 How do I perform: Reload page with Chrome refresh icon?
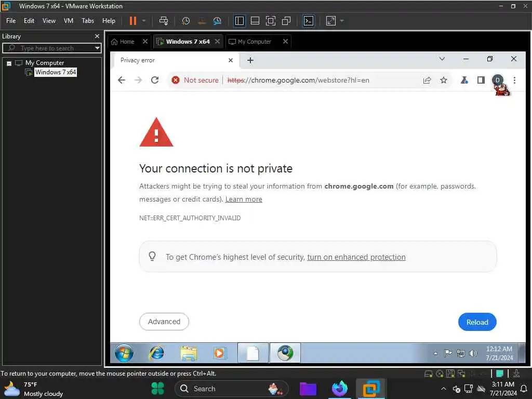pos(155,80)
